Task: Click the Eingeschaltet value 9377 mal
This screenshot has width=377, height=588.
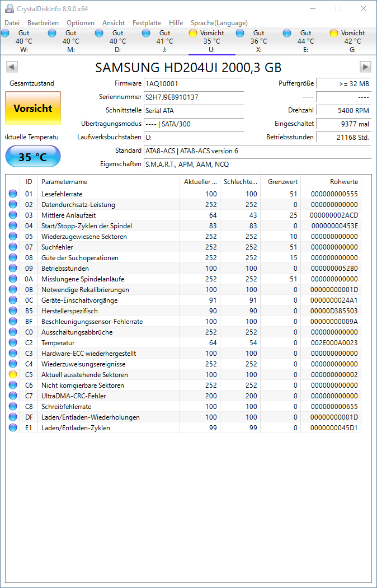Action: [343, 124]
